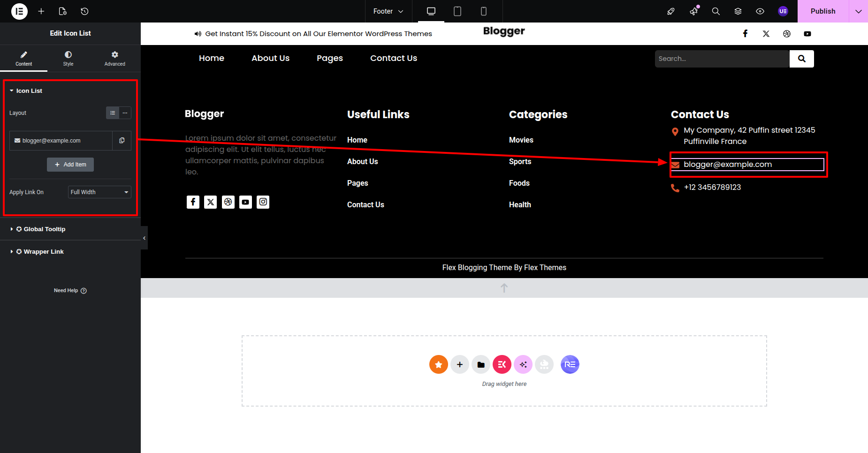Click the orange Favorites star widget button

coord(438,364)
